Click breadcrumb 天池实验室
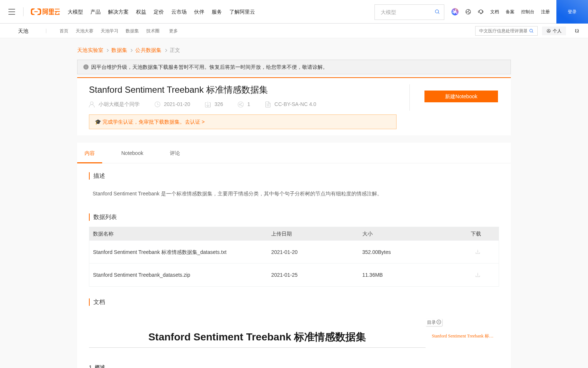Viewport: 588px width, 368px height. pyautogui.click(x=90, y=50)
